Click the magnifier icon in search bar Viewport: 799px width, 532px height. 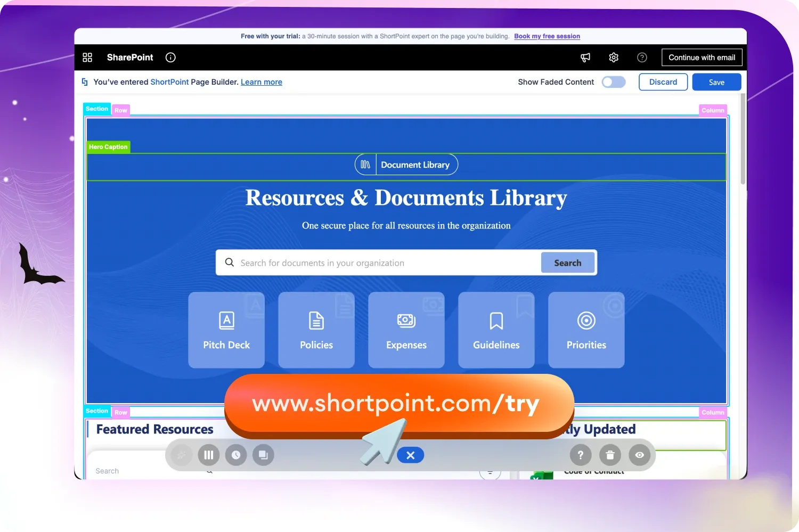point(230,263)
